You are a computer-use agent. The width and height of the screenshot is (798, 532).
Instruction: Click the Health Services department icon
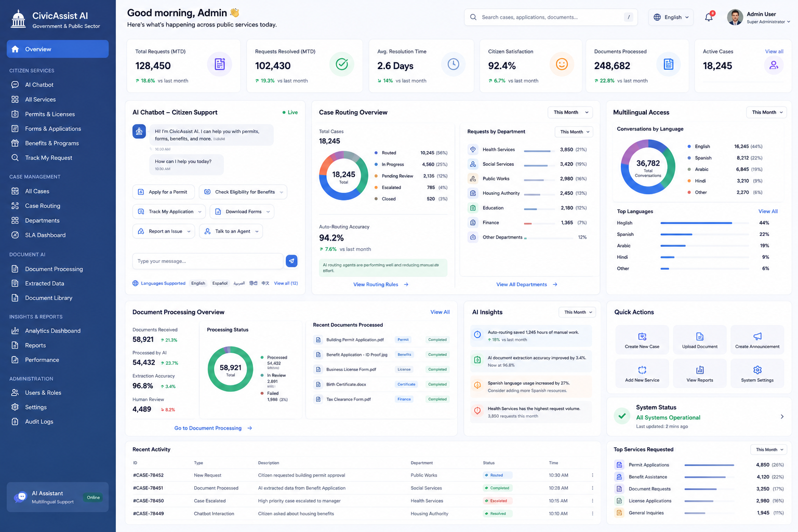(x=473, y=150)
